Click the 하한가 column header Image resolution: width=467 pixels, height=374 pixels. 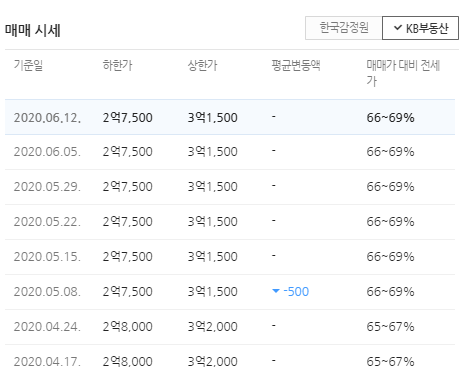(x=117, y=65)
